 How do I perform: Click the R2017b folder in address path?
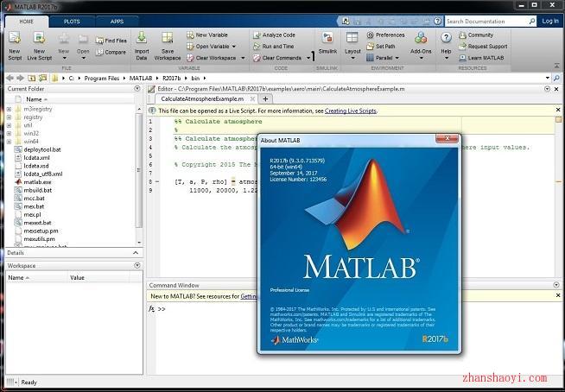click(x=171, y=78)
